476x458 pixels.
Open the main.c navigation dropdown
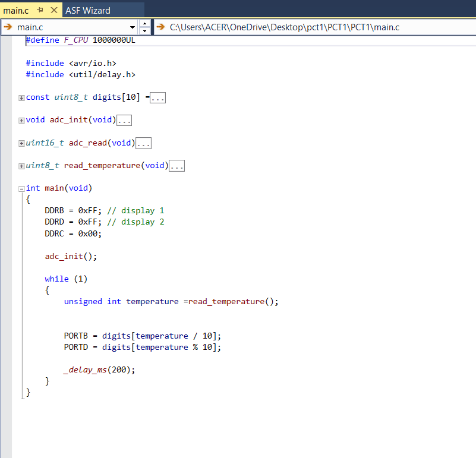(x=133, y=27)
